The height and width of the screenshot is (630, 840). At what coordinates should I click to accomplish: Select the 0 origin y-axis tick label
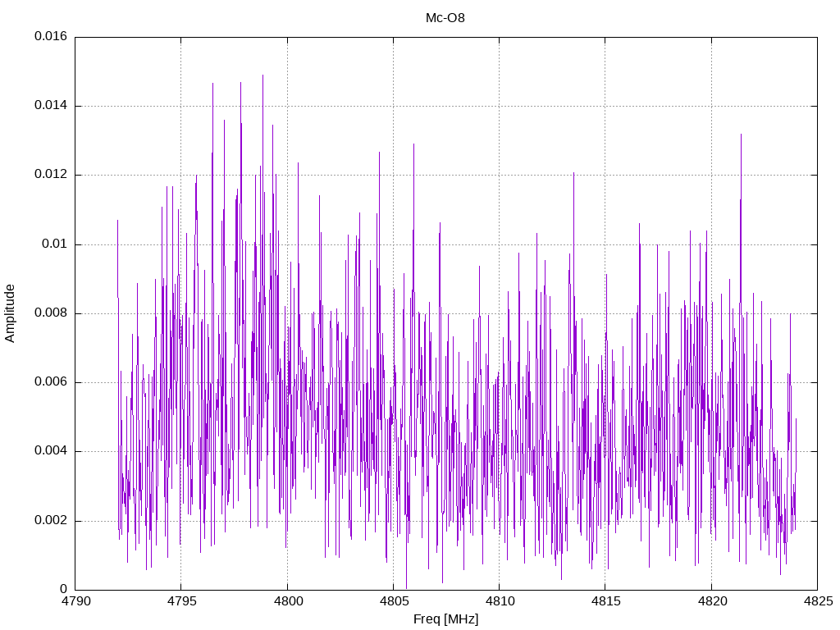click(x=64, y=589)
